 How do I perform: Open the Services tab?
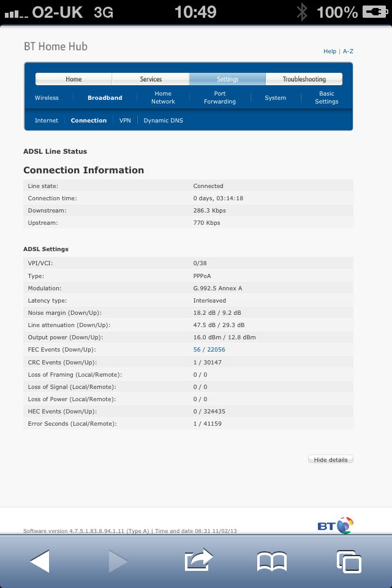[x=151, y=79]
